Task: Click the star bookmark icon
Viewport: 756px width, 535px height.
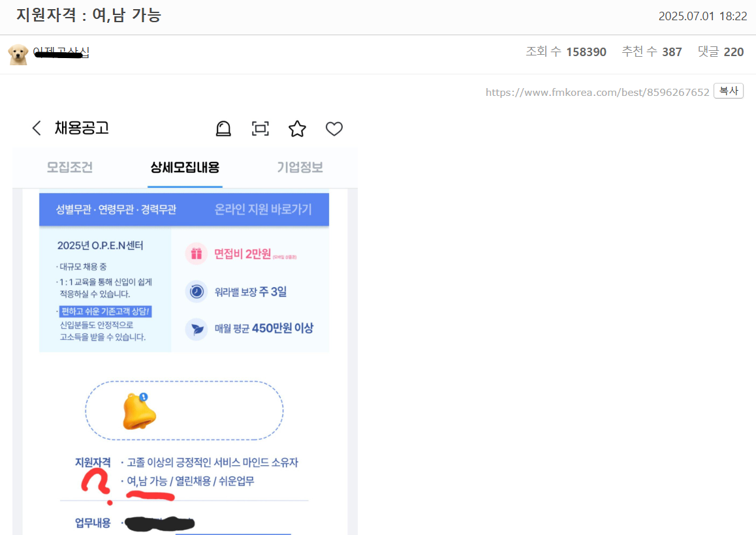Action: [297, 129]
